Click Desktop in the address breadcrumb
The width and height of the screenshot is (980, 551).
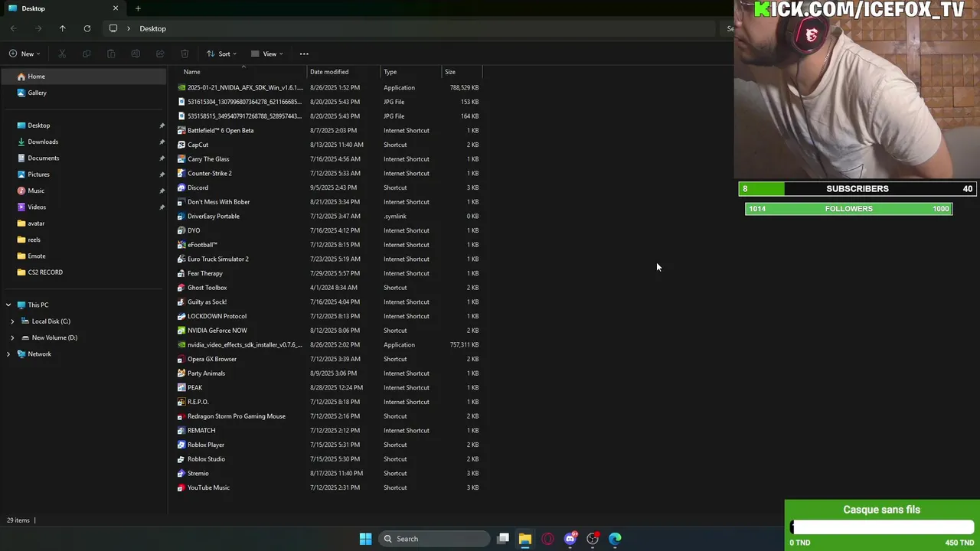pos(152,28)
